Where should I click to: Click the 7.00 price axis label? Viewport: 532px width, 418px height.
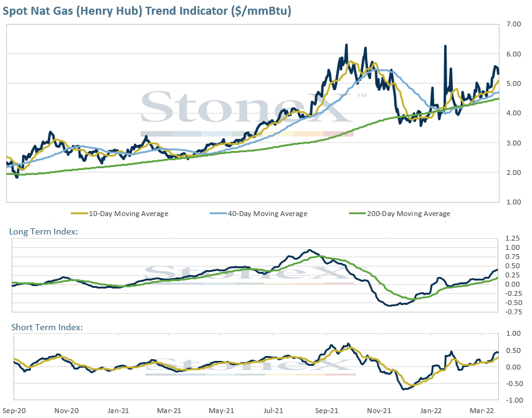point(514,24)
